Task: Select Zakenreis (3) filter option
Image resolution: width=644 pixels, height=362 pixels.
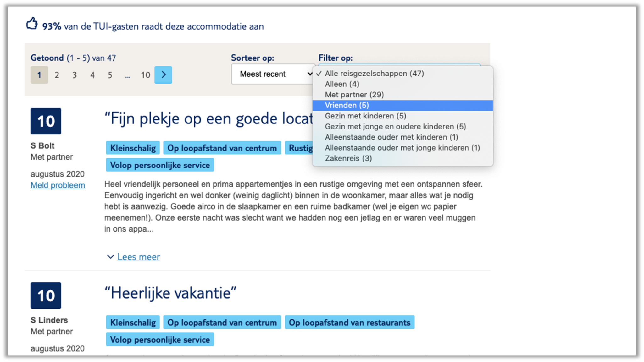Action: click(x=348, y=158)
